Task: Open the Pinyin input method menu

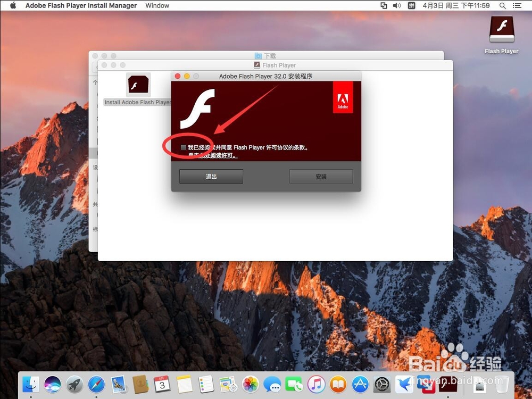Action: 411,5
